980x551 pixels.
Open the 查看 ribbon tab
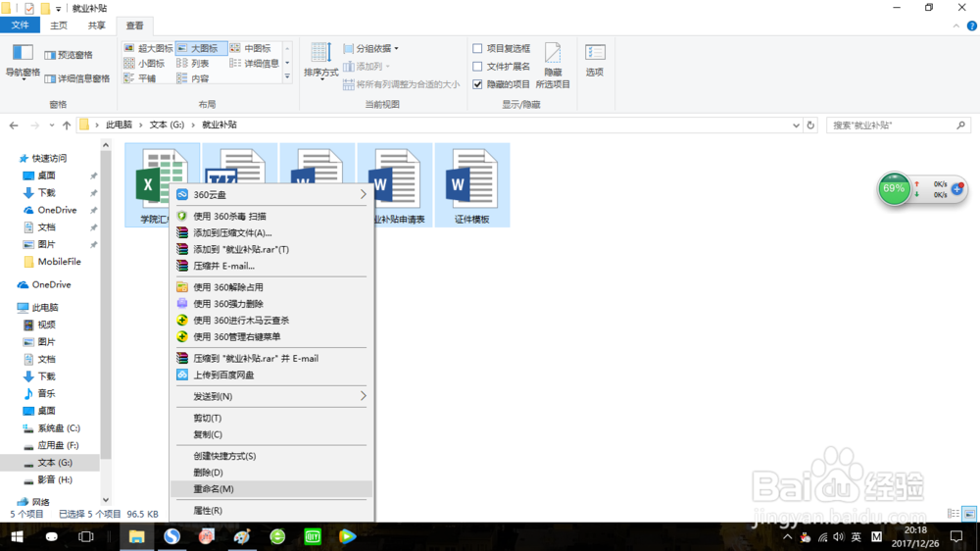[x=134, y=25]
